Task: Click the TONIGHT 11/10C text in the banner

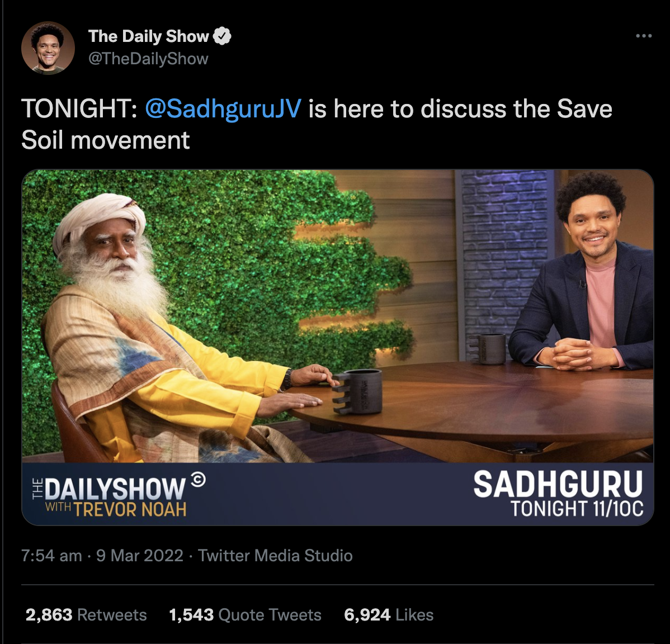Action: click(x=577, y=509)
